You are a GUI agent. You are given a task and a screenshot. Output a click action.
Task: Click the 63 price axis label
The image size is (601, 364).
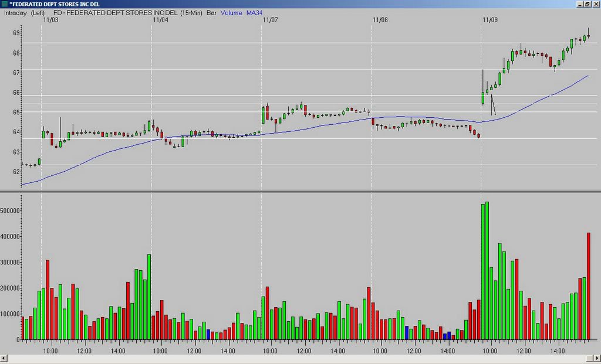click(16, 152)
